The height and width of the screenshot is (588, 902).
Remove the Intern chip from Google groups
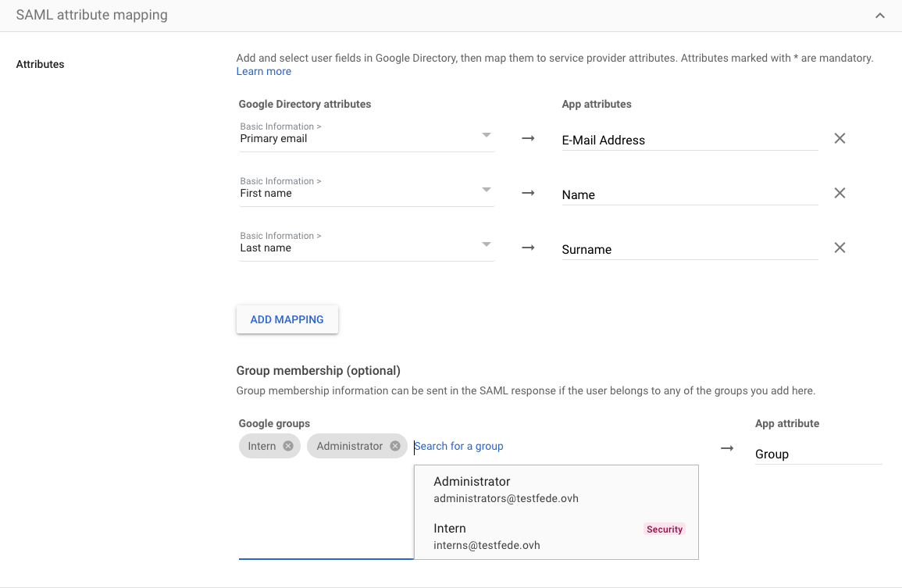point(289,446)
